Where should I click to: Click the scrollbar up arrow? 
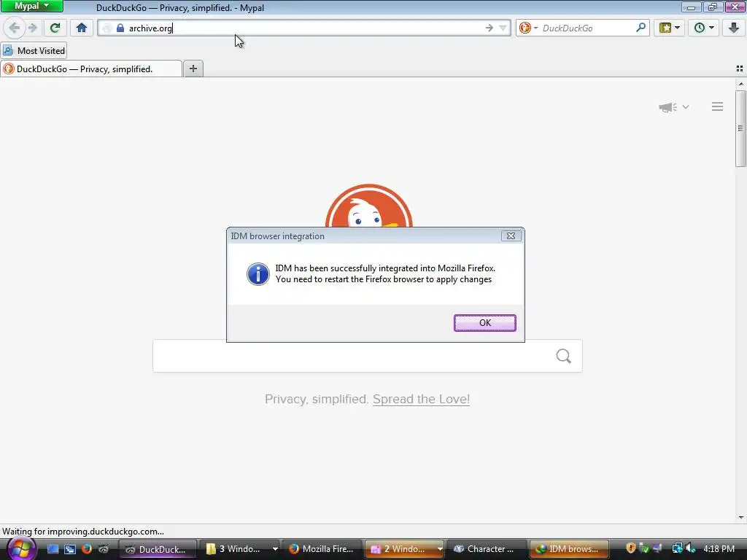741,84
